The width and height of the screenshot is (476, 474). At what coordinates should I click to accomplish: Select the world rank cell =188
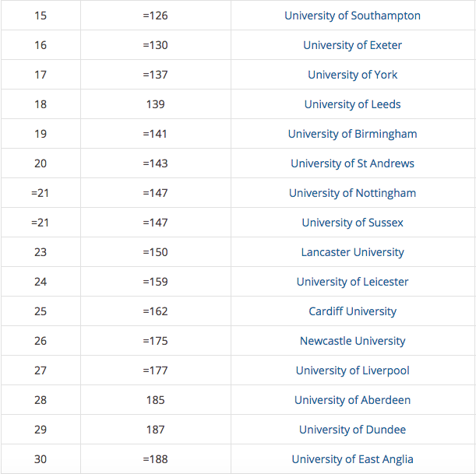tap(156, 459)
